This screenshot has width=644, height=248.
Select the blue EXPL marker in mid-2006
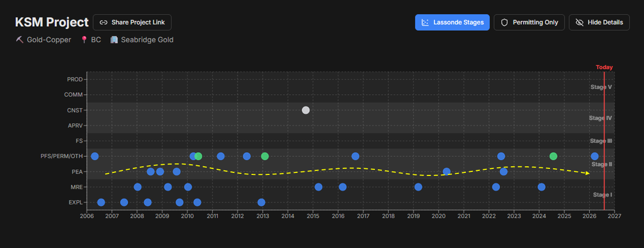(x=101, y=203)
